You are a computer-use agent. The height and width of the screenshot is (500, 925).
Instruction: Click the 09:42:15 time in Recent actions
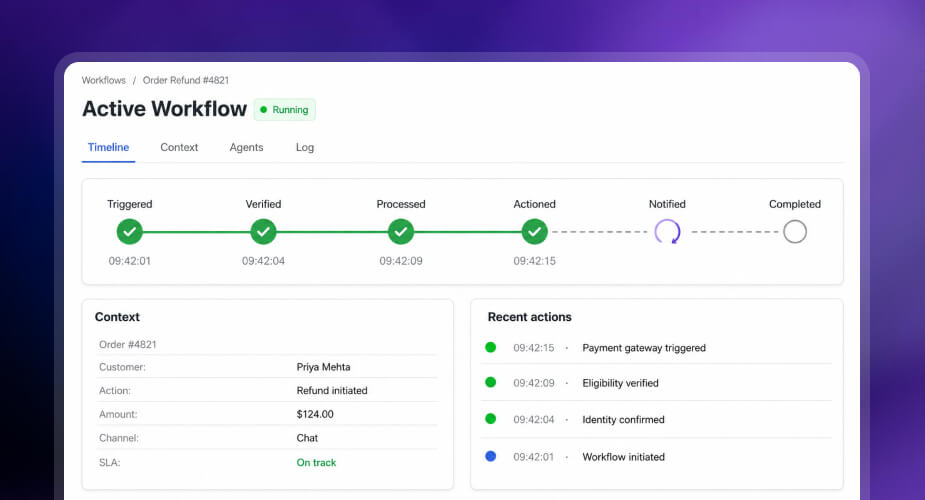534,348
